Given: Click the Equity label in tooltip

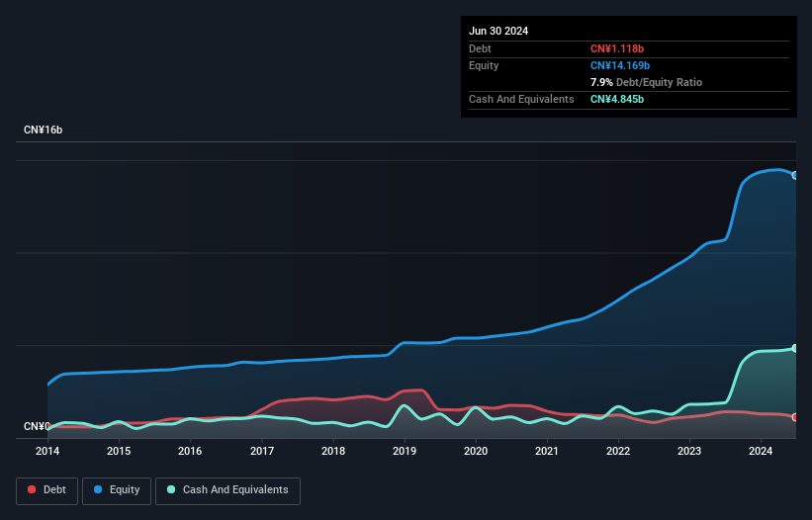Looking at the screenshot, I should click(x=484, y=65).
